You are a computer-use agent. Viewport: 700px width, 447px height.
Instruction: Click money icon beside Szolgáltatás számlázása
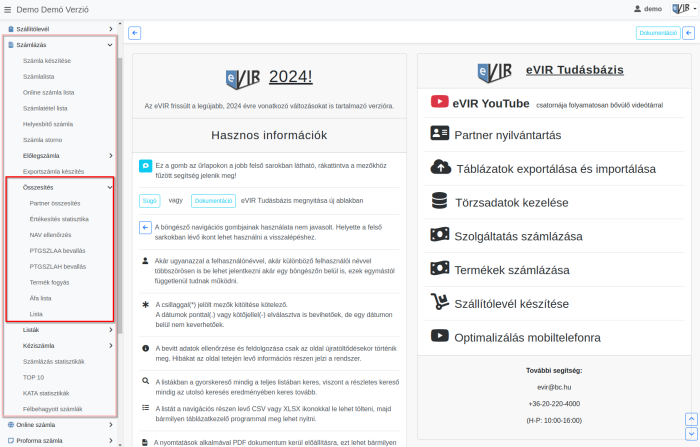click(x=440, y=234)
